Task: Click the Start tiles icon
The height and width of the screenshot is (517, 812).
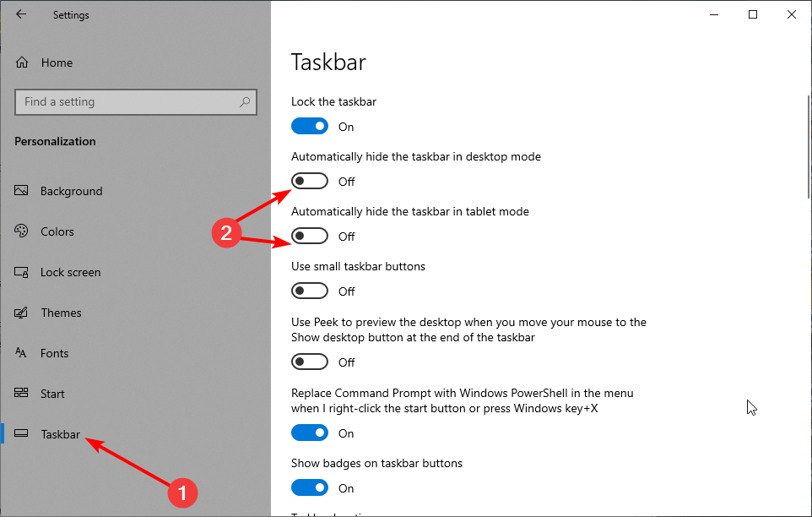Action: [23, 394]
